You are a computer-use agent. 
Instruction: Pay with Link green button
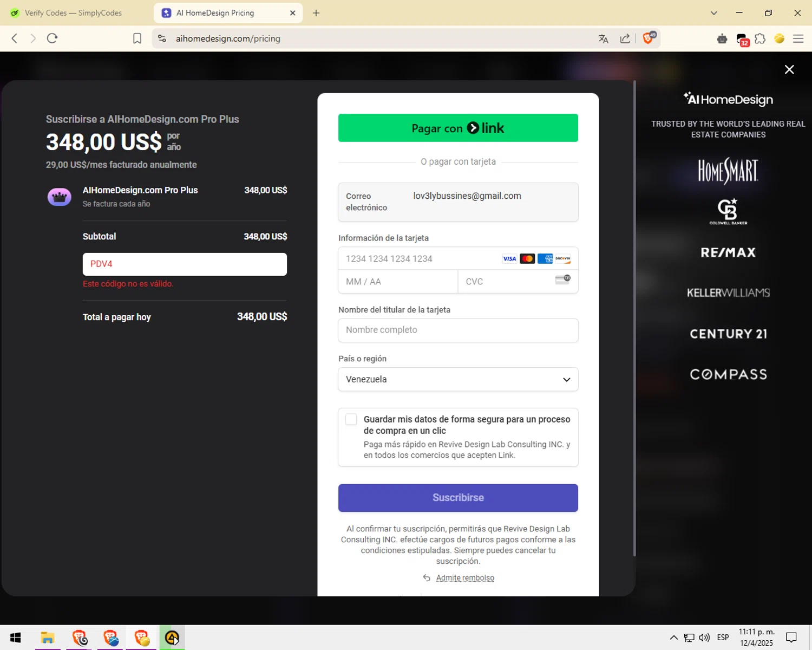point(458,128)
